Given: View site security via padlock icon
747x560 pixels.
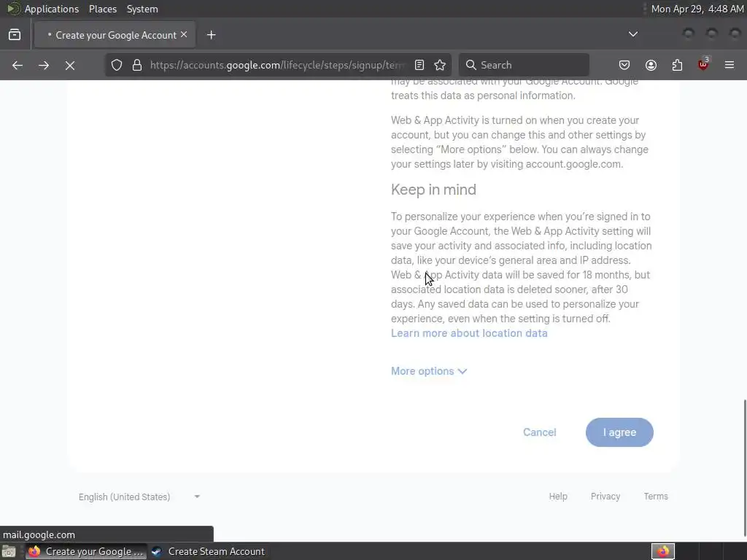Looking at the screenshot, I should [137, 65].
